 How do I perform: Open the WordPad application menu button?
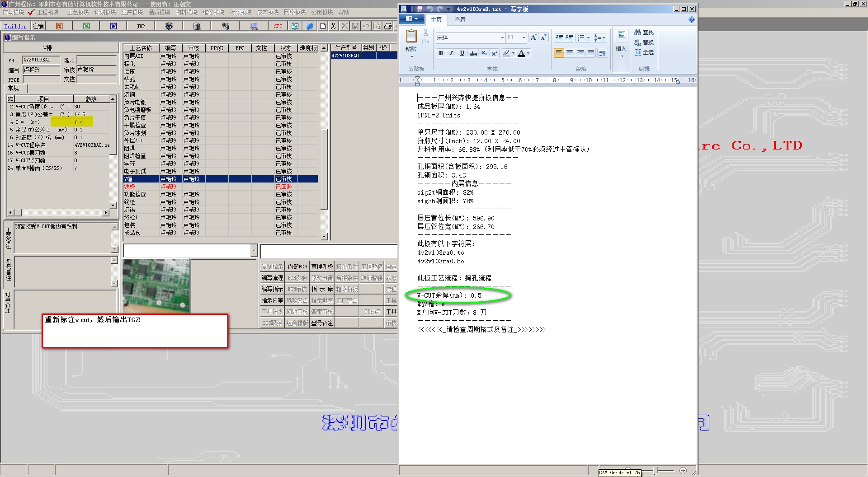(x=412, y=19)
